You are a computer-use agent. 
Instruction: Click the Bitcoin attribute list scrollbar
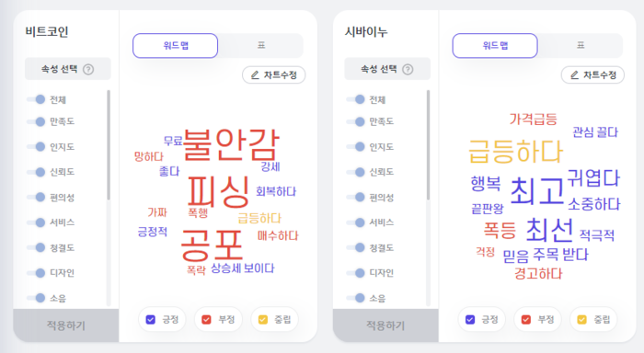[109, 145]
